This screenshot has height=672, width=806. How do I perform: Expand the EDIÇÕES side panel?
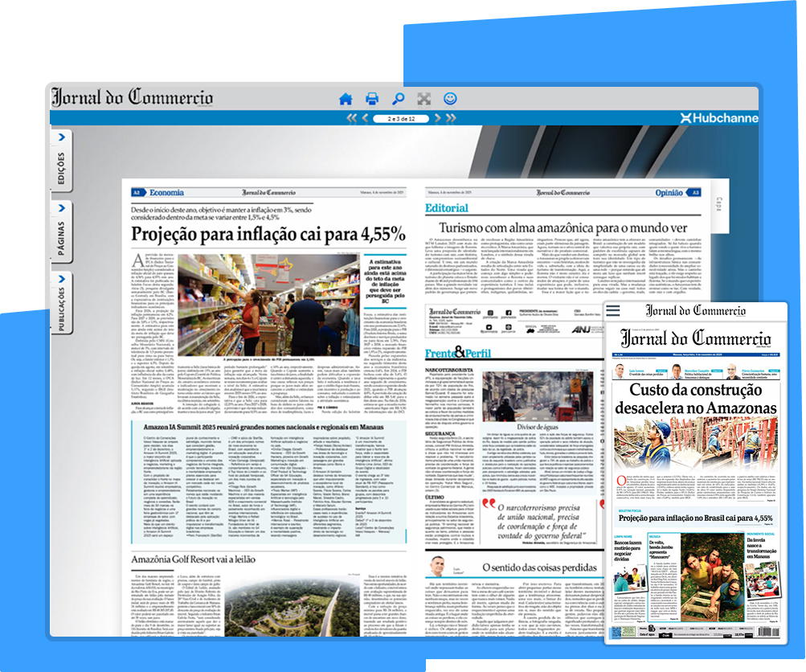pos(62,161)
